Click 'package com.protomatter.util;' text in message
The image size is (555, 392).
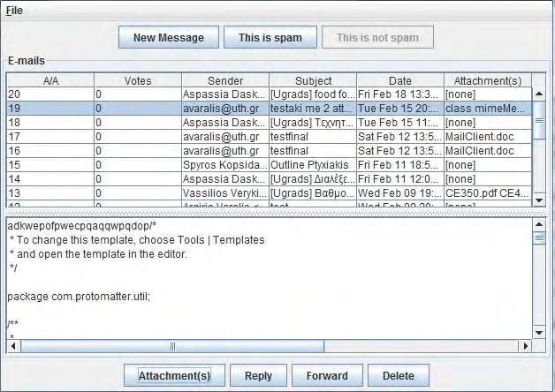tap(79, 297)
